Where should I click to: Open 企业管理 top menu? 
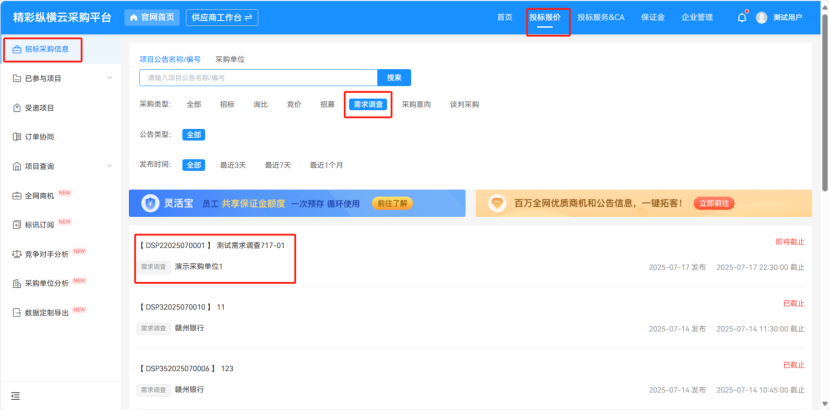697,17
